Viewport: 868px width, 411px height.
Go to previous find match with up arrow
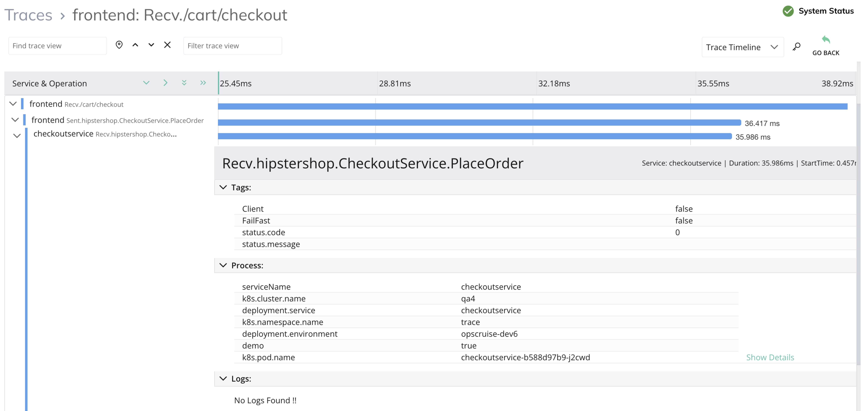pyautogui.click(x=135, y=45)
